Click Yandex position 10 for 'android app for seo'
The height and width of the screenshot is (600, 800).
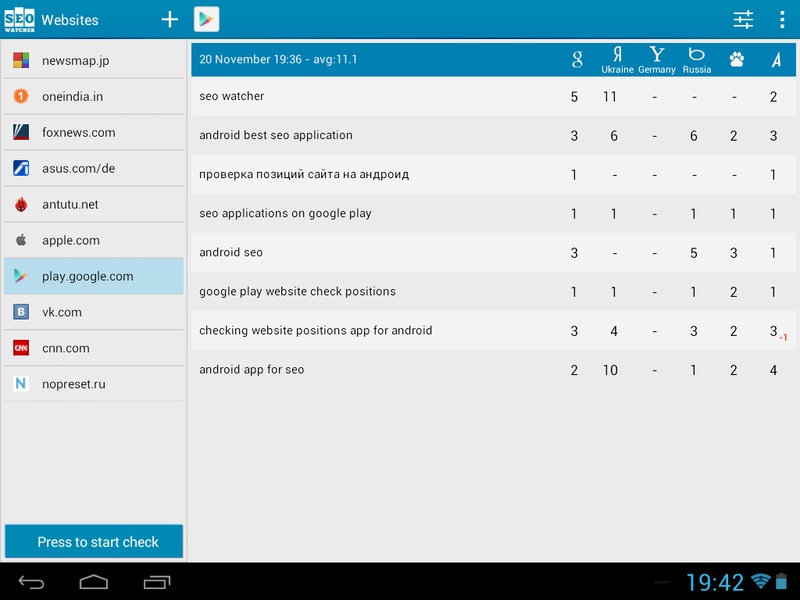pos(610,370)
